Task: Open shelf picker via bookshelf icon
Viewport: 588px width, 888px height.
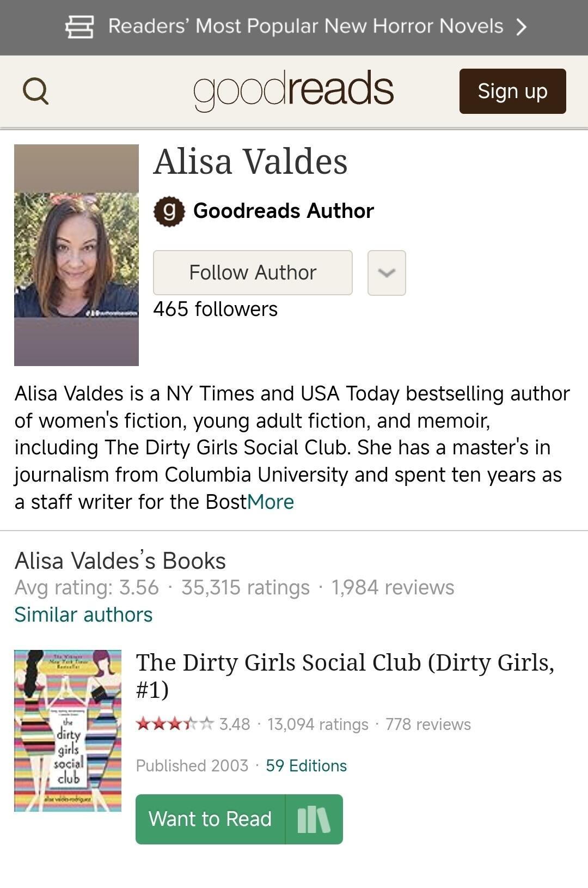Action: pos(314,819)
